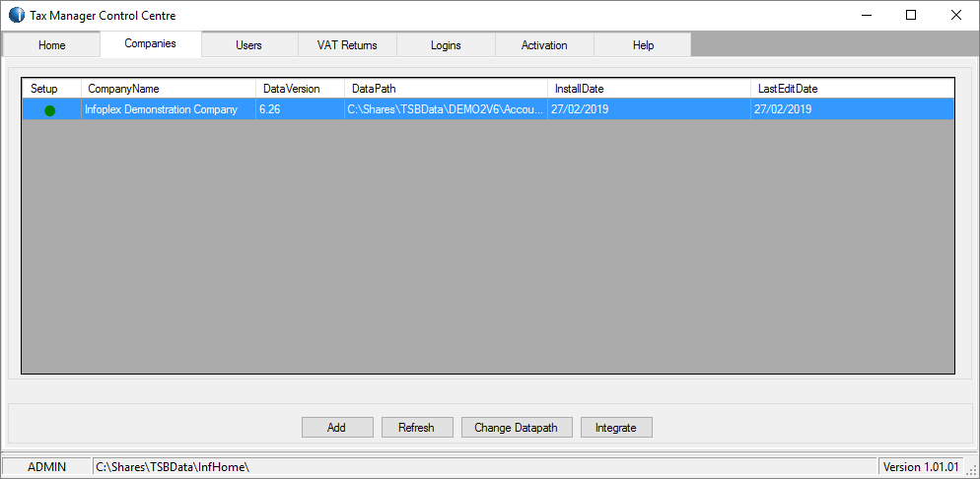The width and height of the screenshot is (980, 479).
Task: Click the DataVersion column header
Action: click(x=300, y=89)
